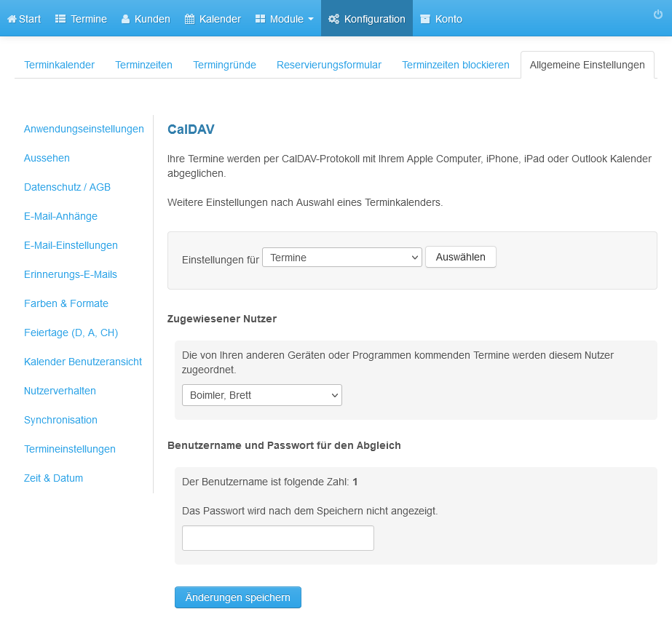Select Konfiguration in the top navigation
Image resolution: width=672 pixels, height=617 pixels.
[x=367, y=19]
